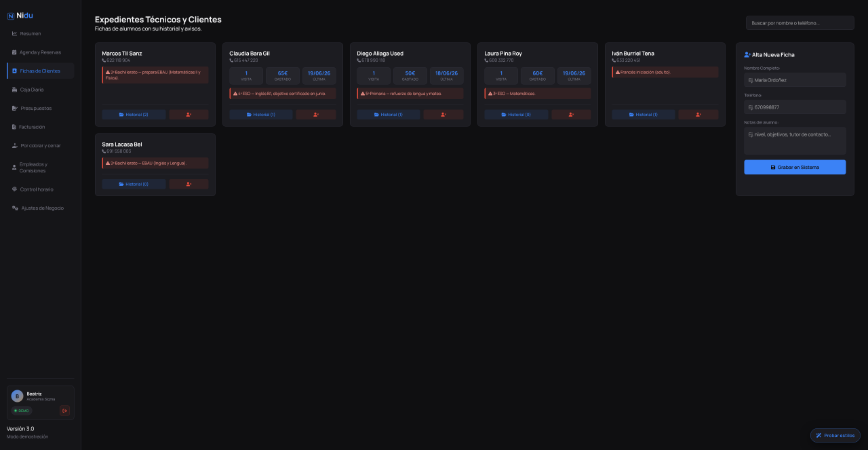868x450 pixels.
Task: Edit the Teléfono field with 670998877
Action: 795,107
